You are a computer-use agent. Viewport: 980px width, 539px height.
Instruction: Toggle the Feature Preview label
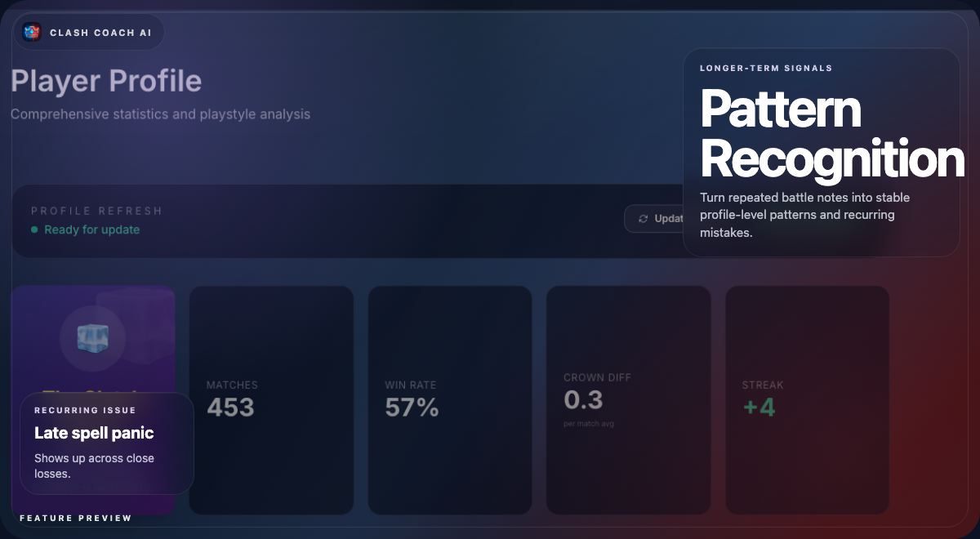tap(76, 518)
